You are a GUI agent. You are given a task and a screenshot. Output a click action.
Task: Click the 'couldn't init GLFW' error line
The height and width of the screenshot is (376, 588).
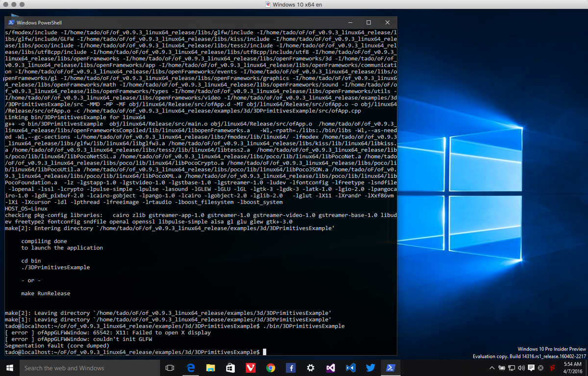[x=78, y=339]
